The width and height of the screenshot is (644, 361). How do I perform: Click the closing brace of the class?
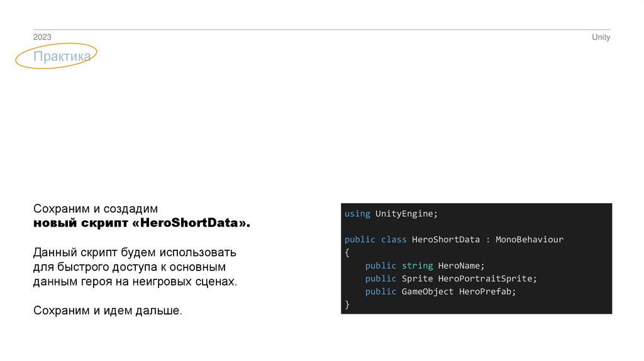pyautogui.click(x=347, y=305)
